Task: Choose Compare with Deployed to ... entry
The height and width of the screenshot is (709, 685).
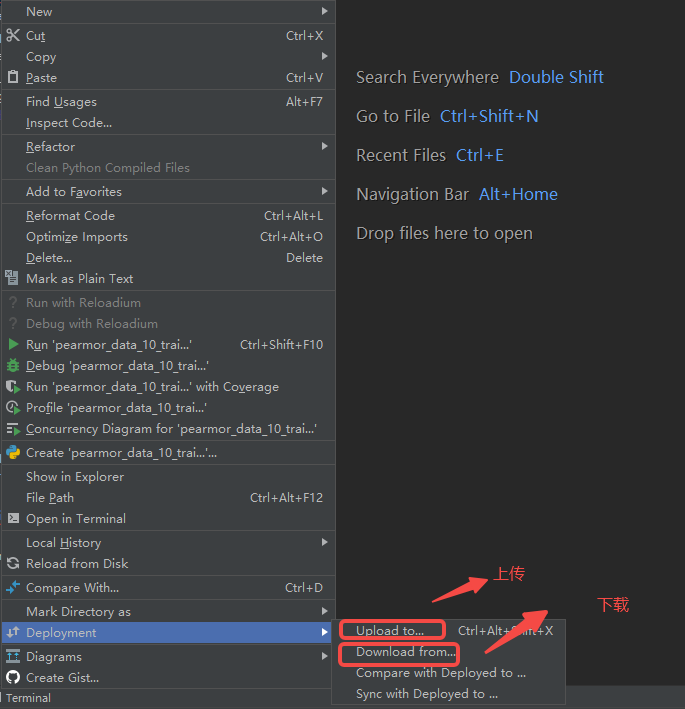Action: [448, 673]
